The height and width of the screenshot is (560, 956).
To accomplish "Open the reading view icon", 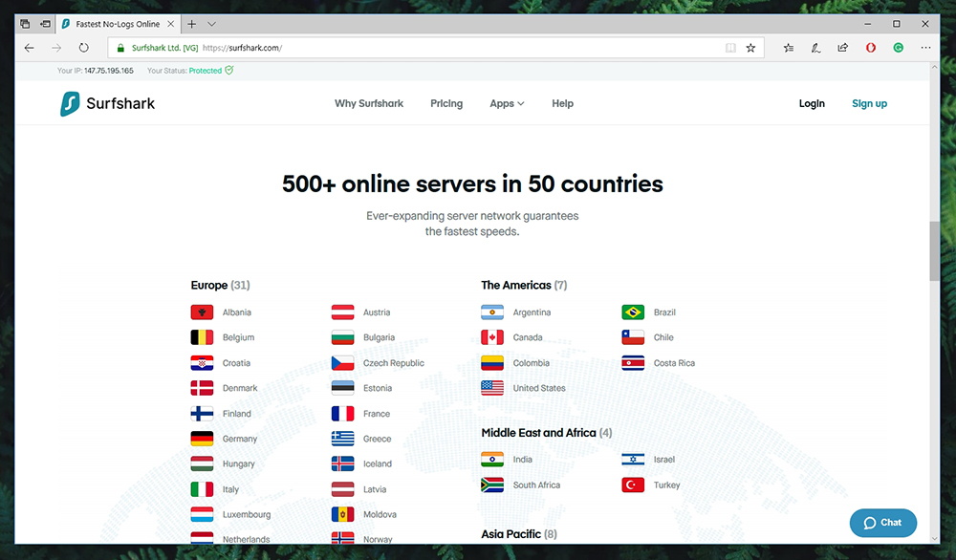I will coord(730,48).
